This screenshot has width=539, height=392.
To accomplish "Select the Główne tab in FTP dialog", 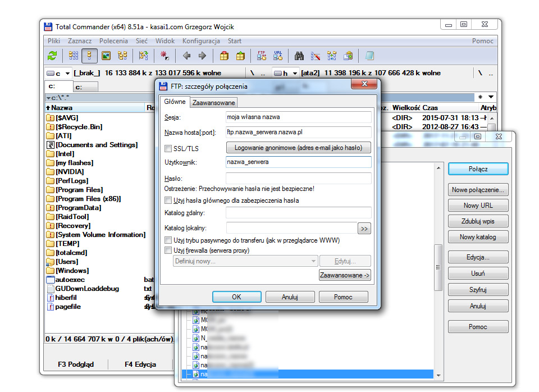I will pos(175,102).
